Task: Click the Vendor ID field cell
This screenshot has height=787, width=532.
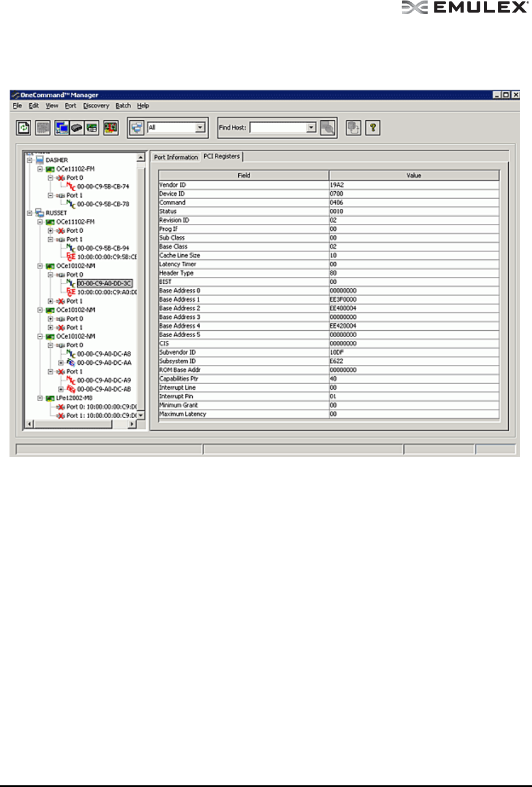Action: pos(244,185)
